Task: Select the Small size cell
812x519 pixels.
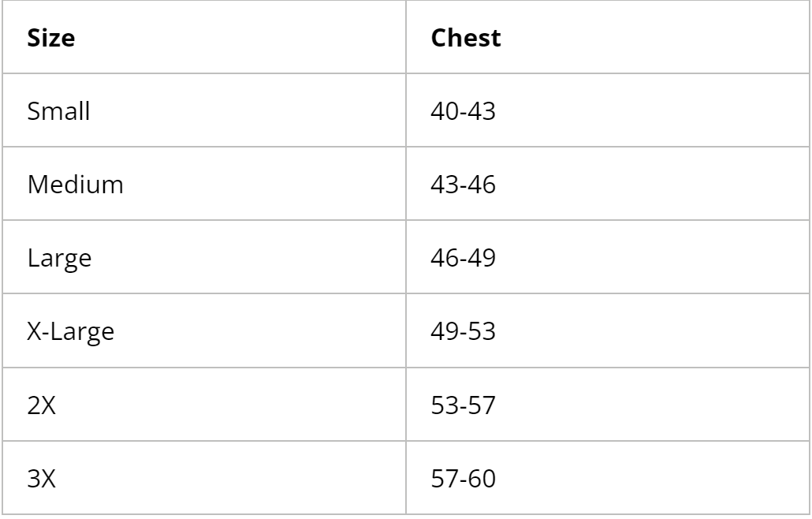Action: pyautogui.click(x=58, y=111)
